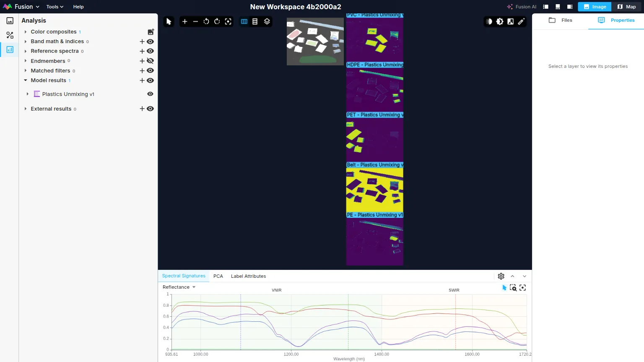644x362 pixels.
Task: Select the RGB composite image thumbnail
Action: 315,41
